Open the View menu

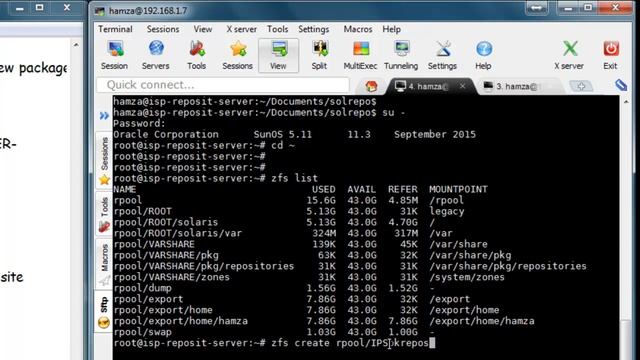pos(203,29)
